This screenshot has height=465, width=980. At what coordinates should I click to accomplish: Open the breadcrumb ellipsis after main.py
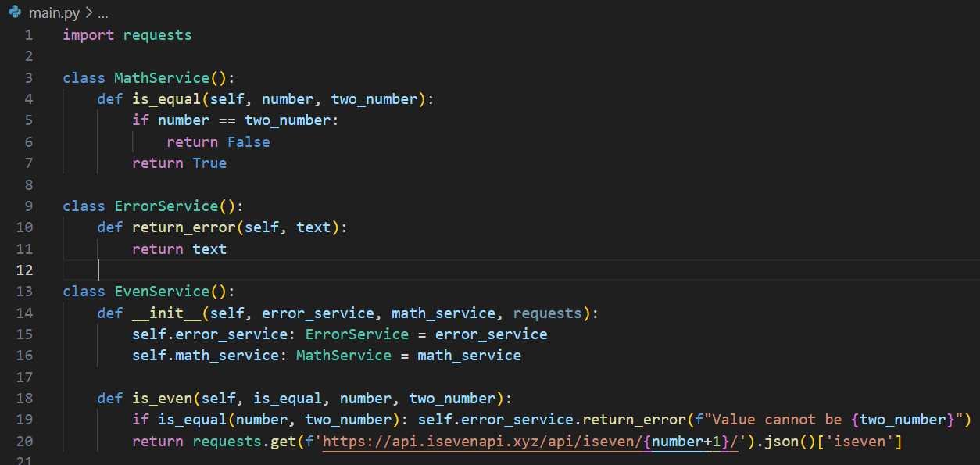102,13
